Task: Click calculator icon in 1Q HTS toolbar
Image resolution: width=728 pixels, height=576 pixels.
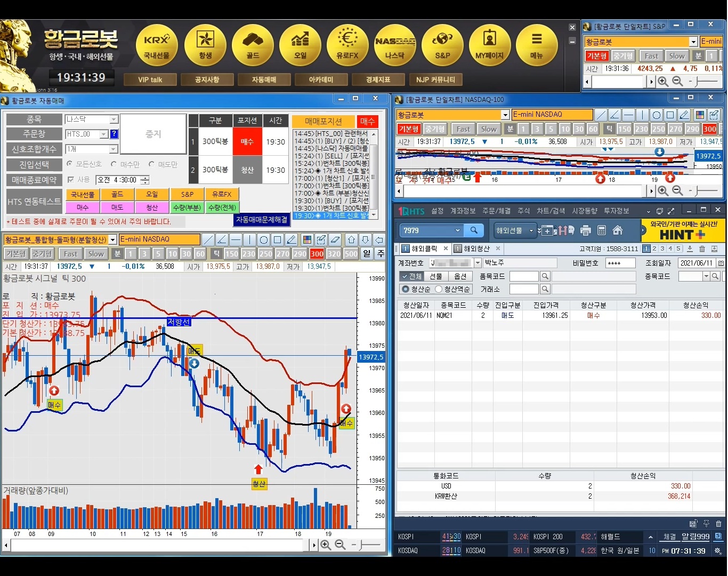Action: (602, 230)
